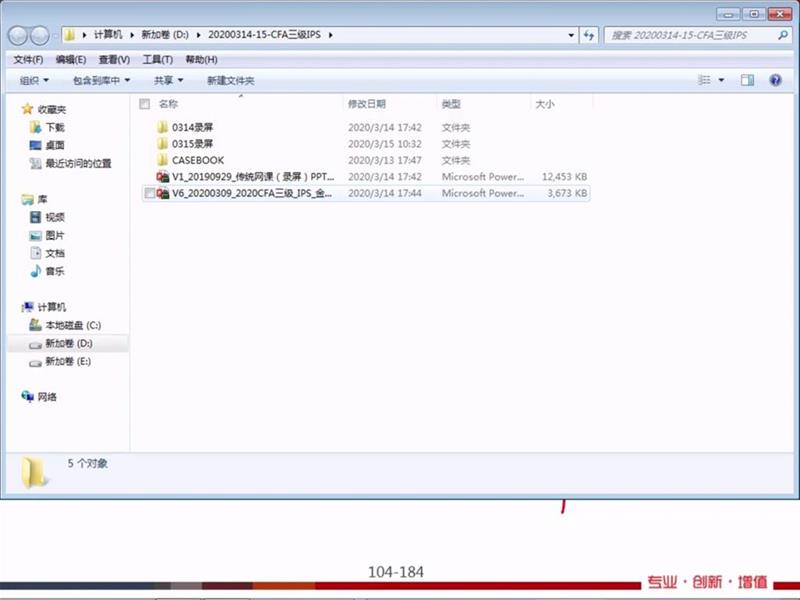Refresh the folder with the refresh icon
Image resolution: width=800 pixels, height=600 pixels.
click(x=589, y=35)
